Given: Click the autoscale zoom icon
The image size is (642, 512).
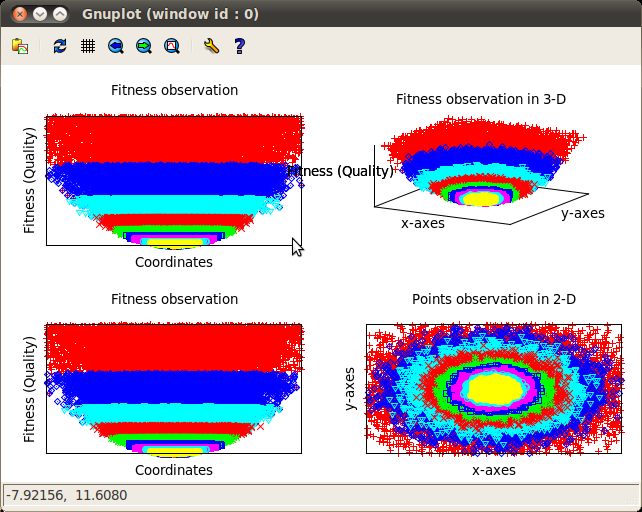Looking at the screenshot, I should tap(172, 46).
